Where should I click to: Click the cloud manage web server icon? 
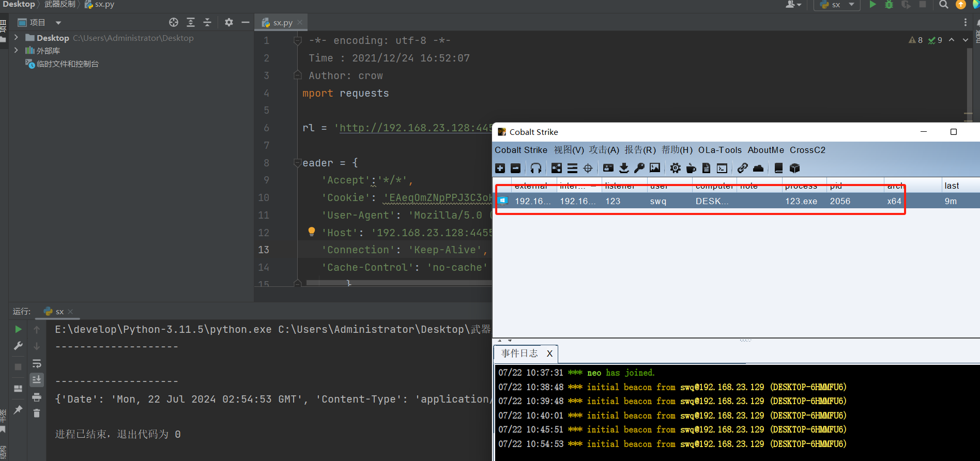[758, 168]
